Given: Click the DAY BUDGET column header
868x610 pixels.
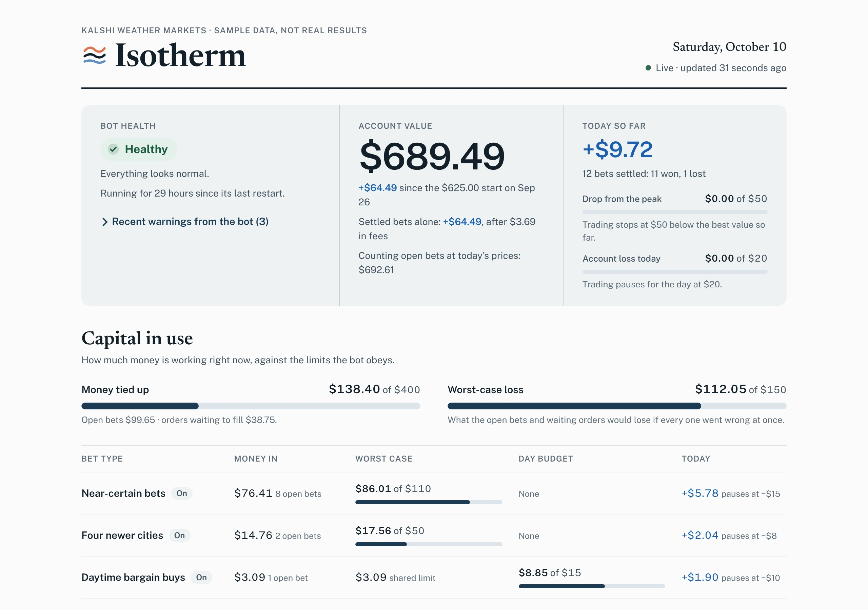Looking at the screenshot, I should (x=546, y=459).
